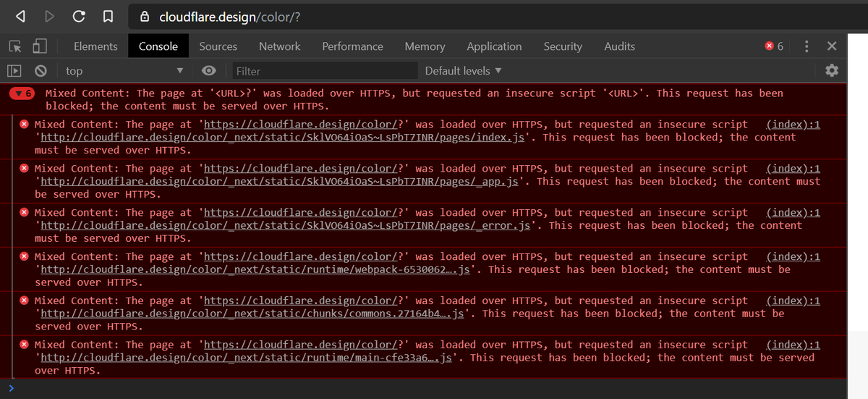
Task: Close DevTools with the X icon
Action: coord(832,46)
